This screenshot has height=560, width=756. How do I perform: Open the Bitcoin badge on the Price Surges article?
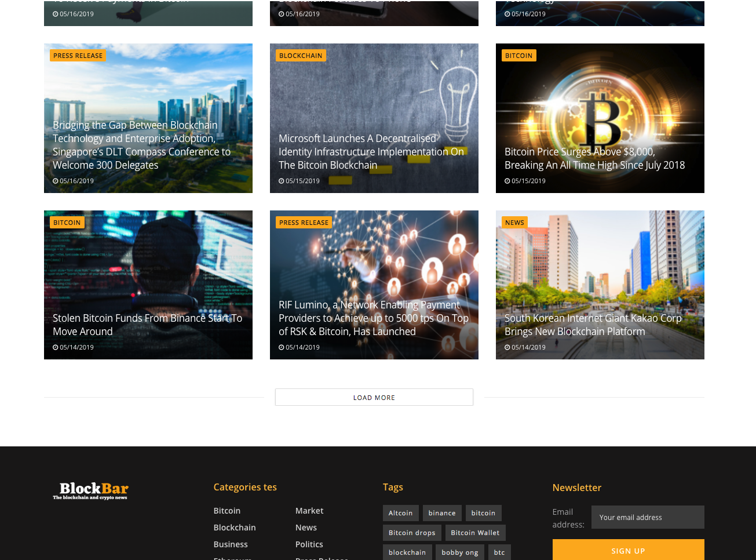tap(519, 56)
